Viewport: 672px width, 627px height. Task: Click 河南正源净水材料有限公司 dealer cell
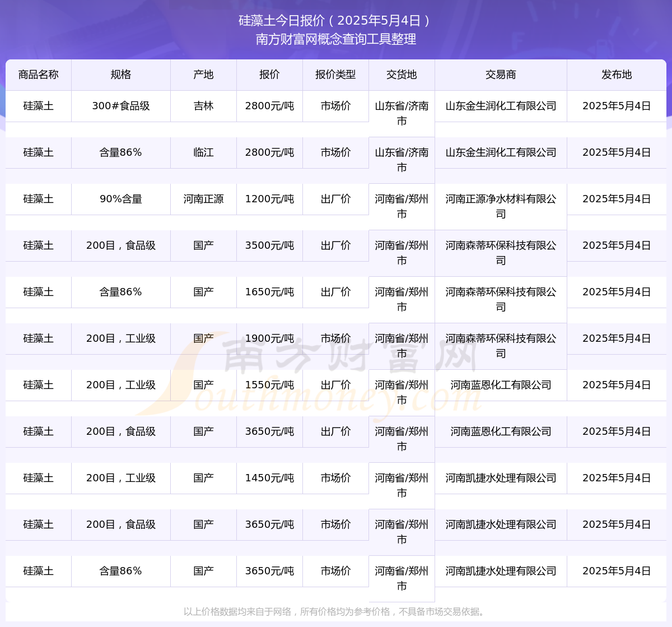[x=501, y=206]
